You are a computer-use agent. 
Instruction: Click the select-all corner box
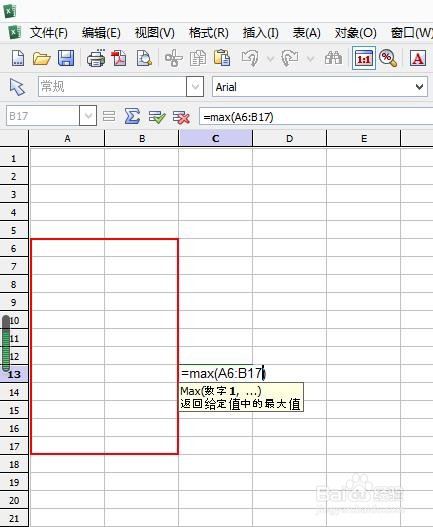[14, 138]
